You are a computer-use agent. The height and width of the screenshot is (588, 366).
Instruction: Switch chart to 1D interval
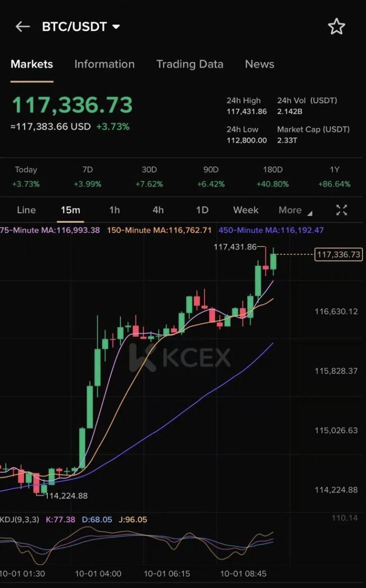(202, 210)
